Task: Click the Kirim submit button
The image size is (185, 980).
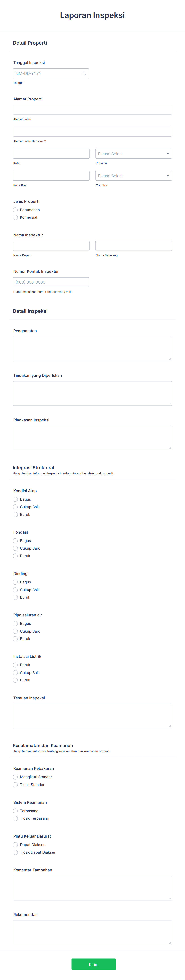Action: click(93, 964)
